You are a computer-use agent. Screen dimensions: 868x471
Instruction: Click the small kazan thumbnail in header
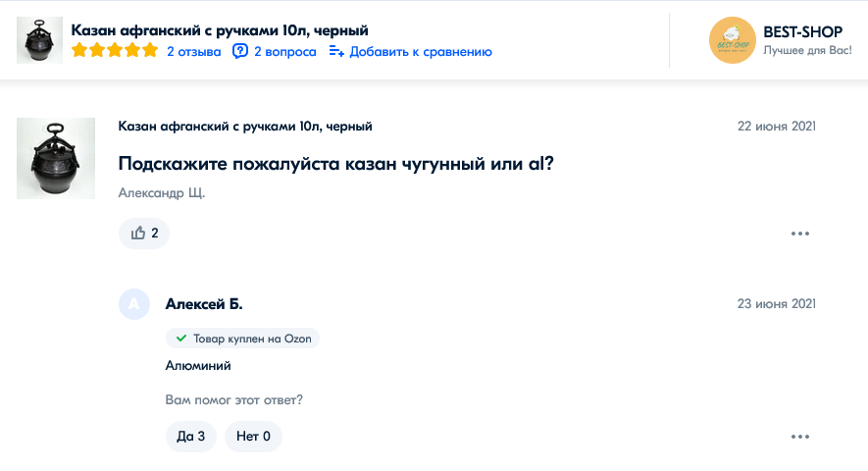40,40
